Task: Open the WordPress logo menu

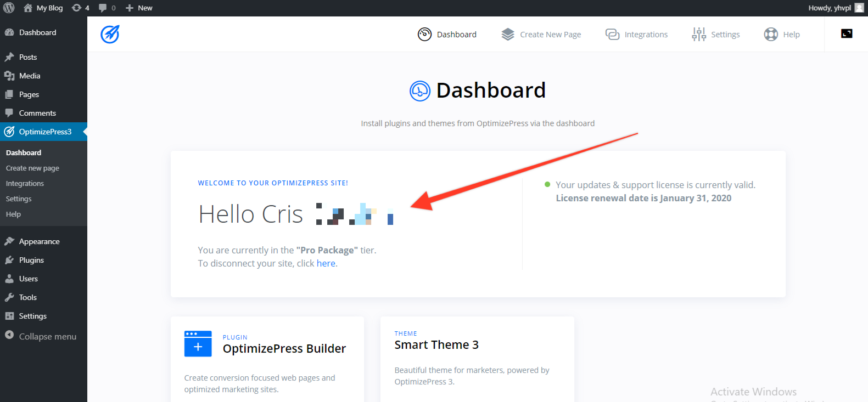Action: 9,8
